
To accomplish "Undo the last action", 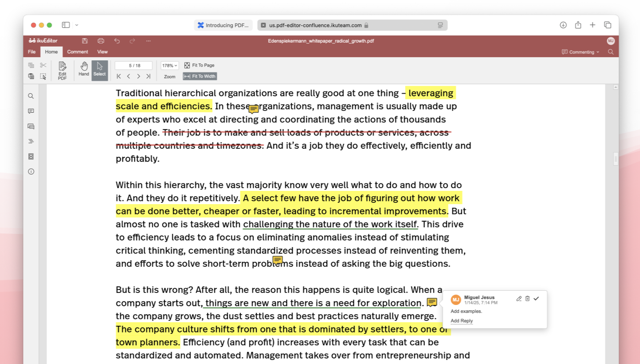I will [117, 41].
